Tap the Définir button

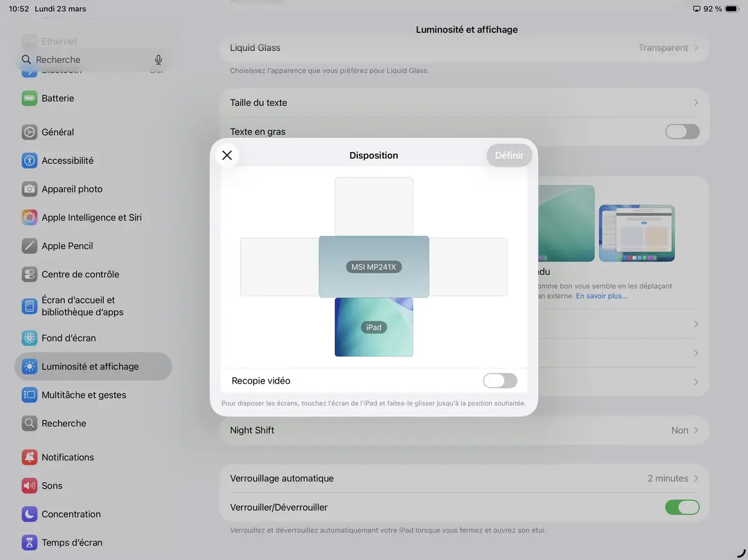pyautogui.click(x=509, y=155)
